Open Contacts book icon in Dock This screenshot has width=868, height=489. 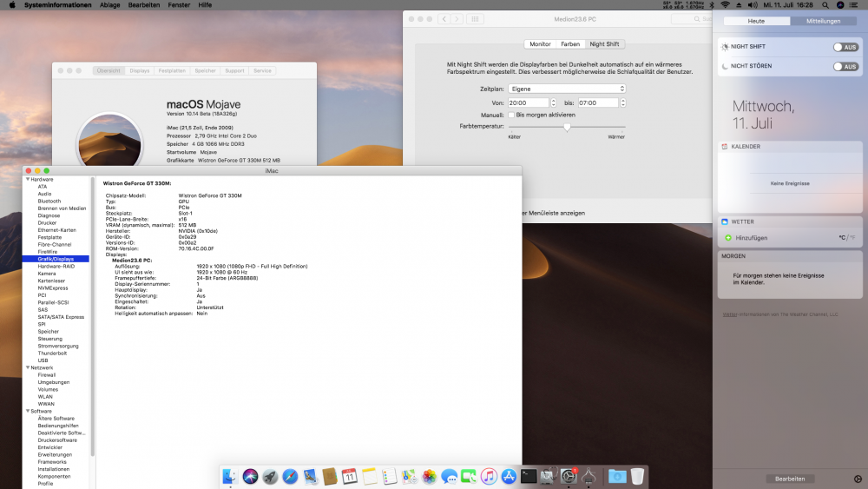[330, 476]
